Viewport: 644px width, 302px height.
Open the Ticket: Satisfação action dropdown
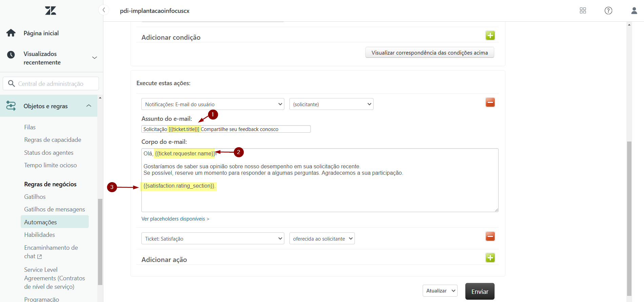213,239
